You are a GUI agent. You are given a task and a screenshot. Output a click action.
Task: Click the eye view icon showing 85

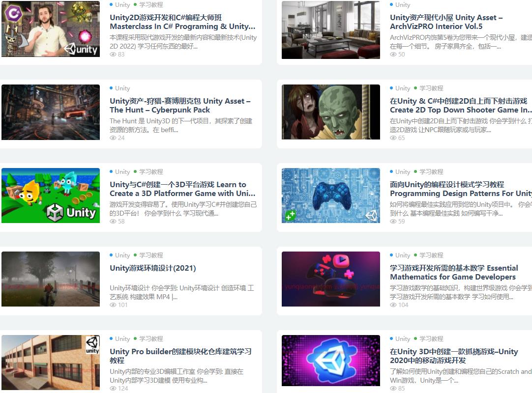pyautogui.click(x=393, y=388)
